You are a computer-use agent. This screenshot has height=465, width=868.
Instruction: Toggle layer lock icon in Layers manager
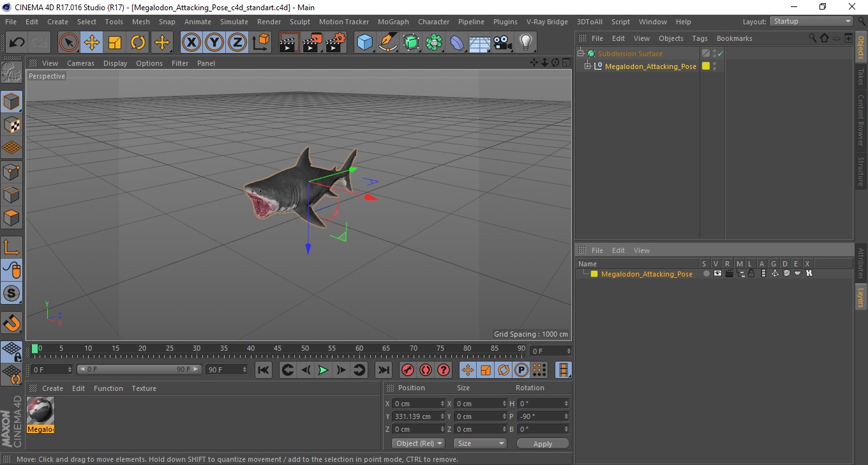(751, 273)
